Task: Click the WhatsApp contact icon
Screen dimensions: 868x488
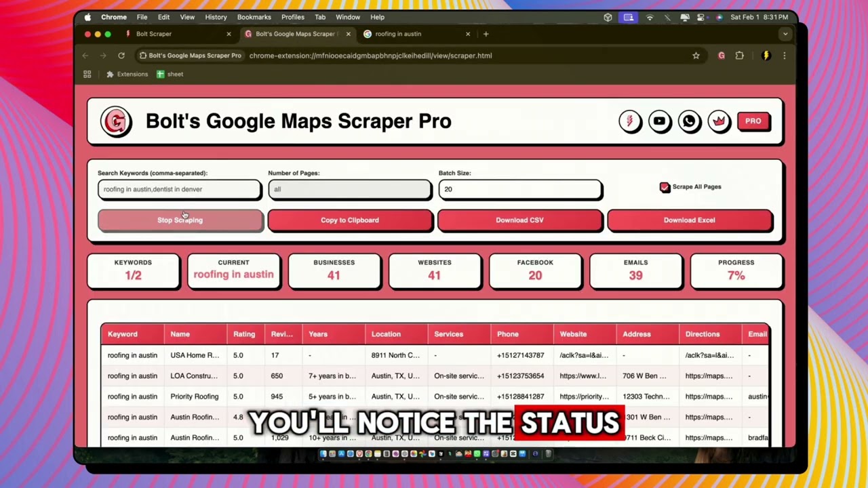Action: (689, 121)
